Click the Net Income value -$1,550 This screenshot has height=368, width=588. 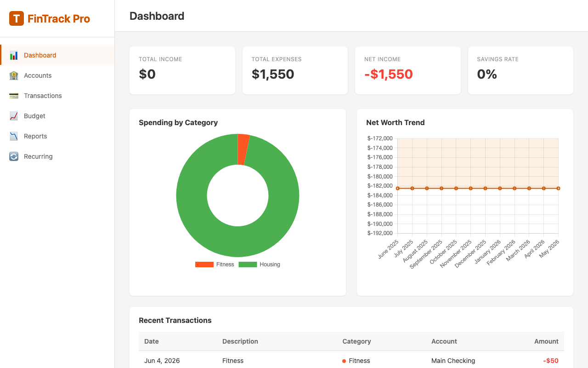(x=389, y=74)
